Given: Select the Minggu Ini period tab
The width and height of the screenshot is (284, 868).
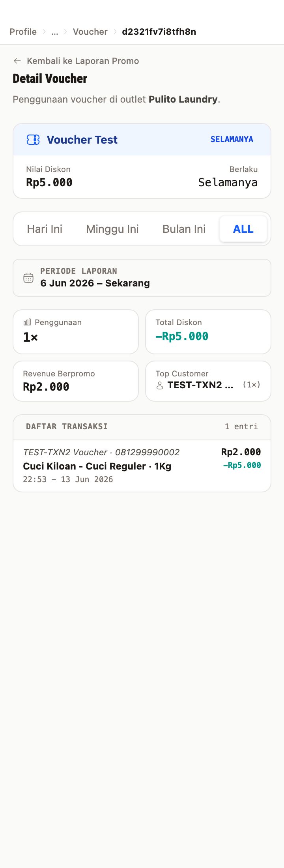Looking at the screenshot, I should [x=112, y=229].
